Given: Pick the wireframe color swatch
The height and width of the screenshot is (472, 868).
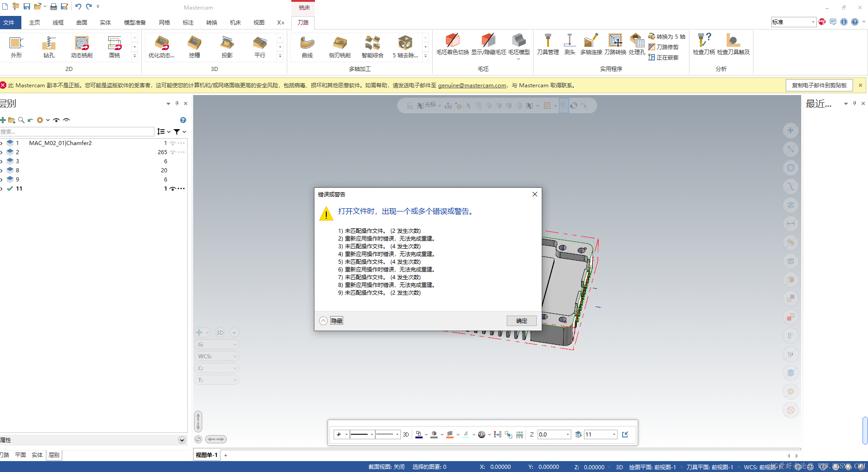Looking at the screenshot, I should click(419, 434).
